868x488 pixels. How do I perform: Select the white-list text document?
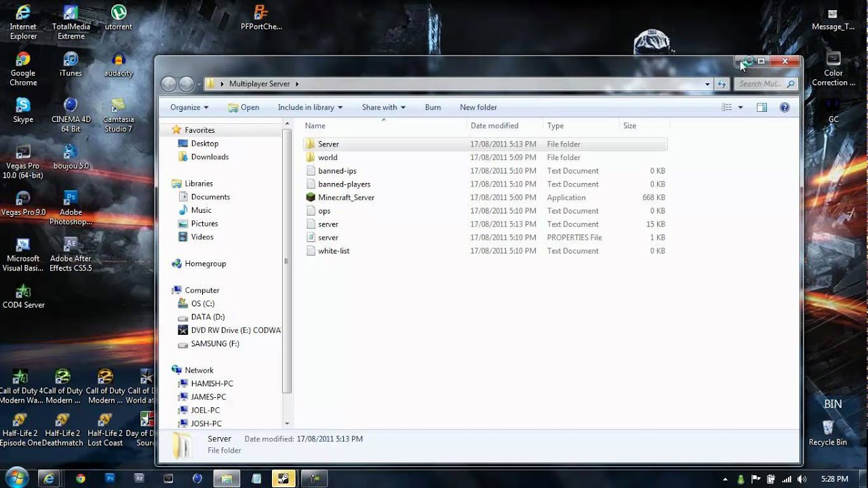[x=485, y=251]
